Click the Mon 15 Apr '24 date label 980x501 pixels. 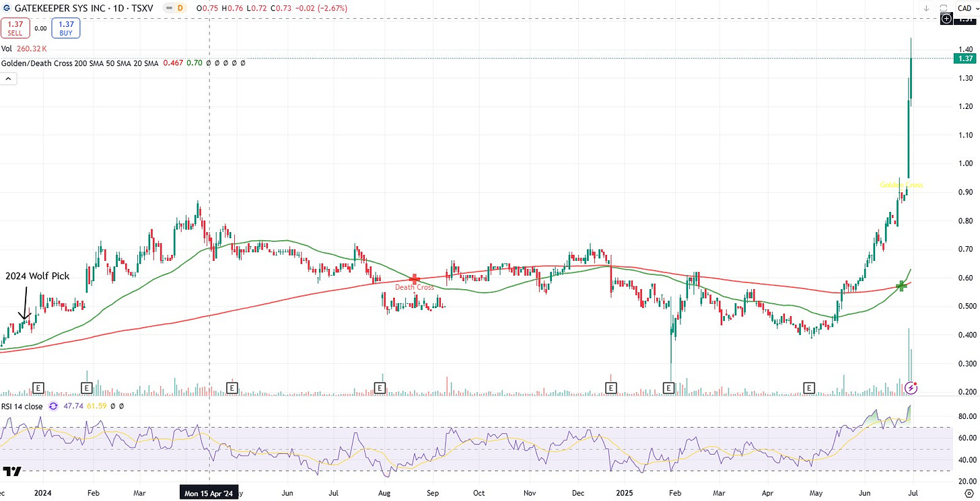[x=210, y=494]
